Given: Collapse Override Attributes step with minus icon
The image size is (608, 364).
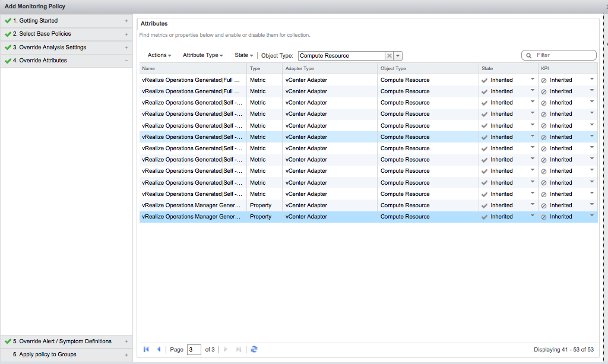Looking at the screenshot, I should point(126,61).
